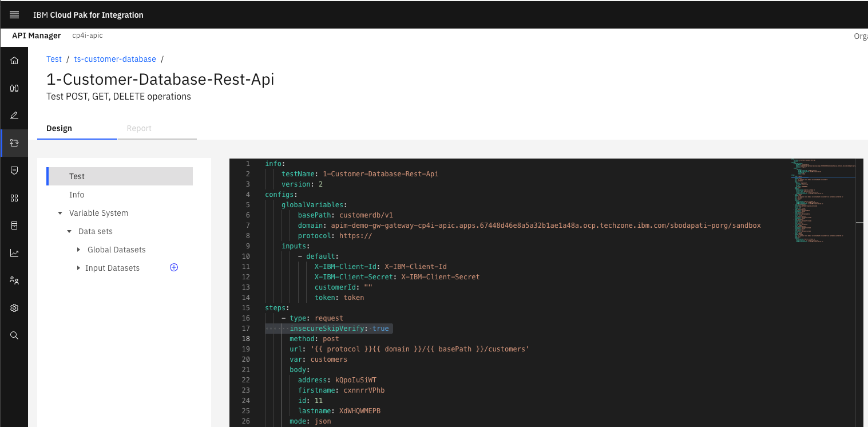The width and height of the screenshot is (868, 427).
Task: Open the Test sidebar icon
Action: tap(14, 143)
